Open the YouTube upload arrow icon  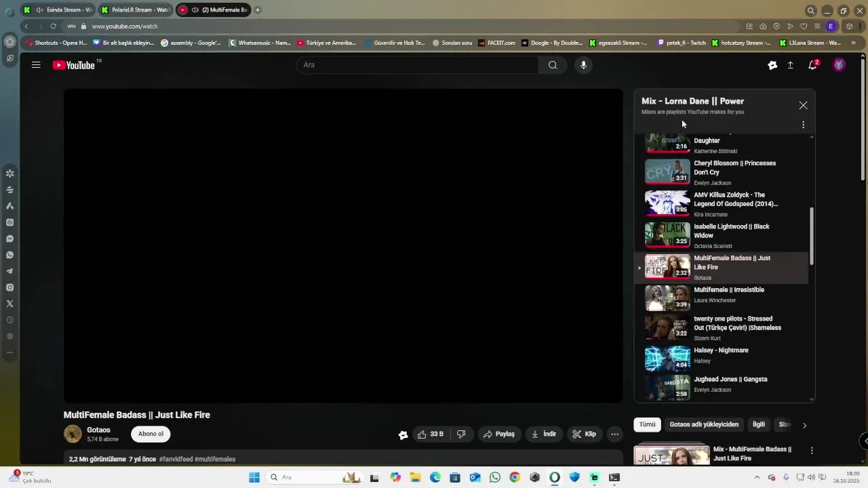[790, 65]
